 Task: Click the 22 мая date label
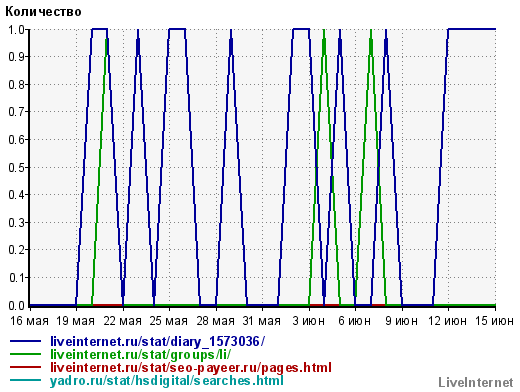click(122, 321)
